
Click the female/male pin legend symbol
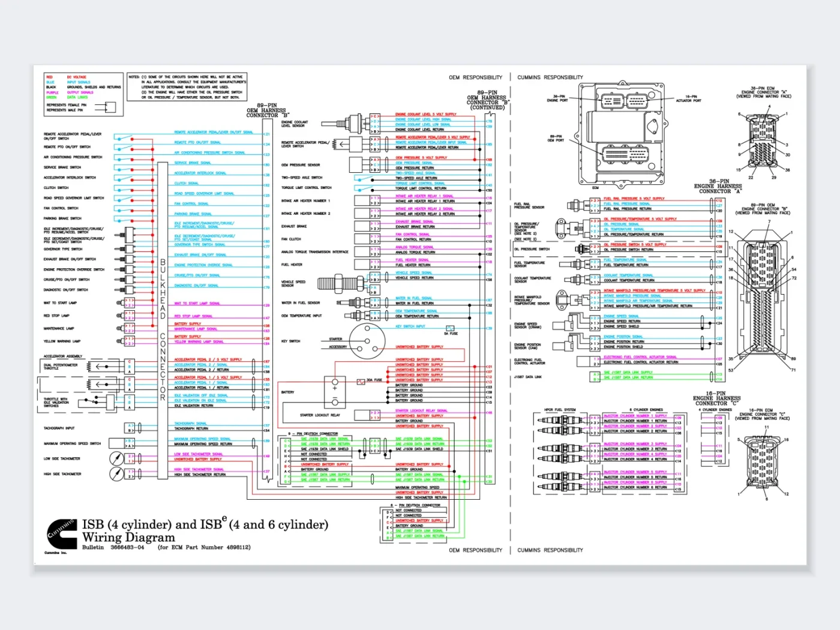(106, 107)
